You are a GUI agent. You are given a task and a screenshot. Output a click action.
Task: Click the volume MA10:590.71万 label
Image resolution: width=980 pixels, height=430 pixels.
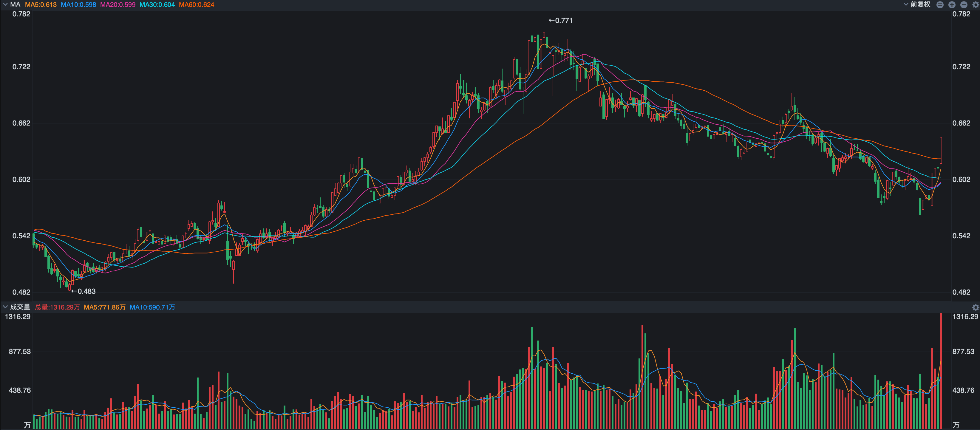click(152, 307)
